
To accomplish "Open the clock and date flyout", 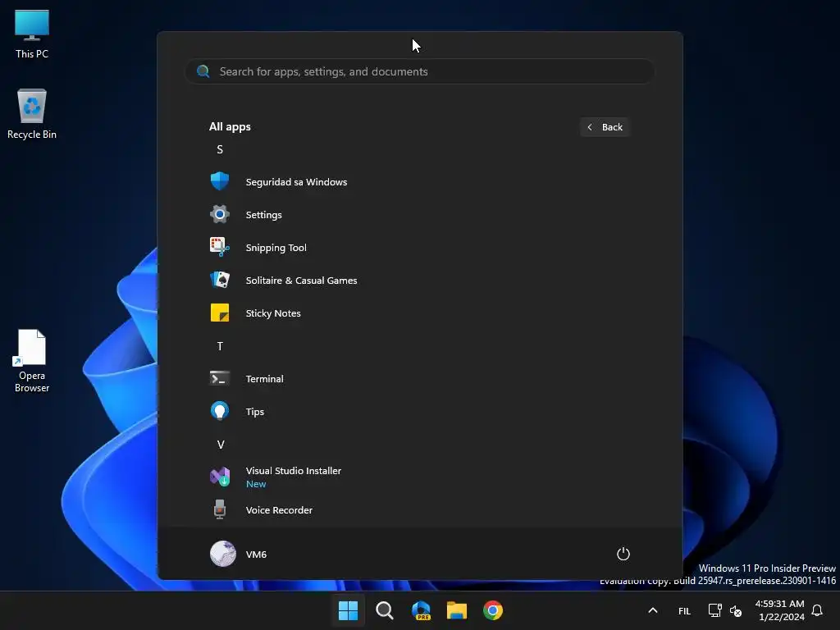I will pos(779,610).
